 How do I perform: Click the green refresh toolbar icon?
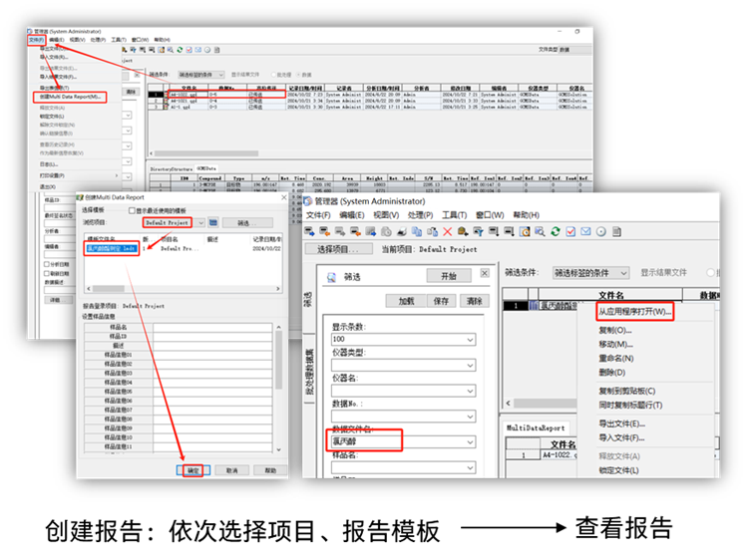556,231
